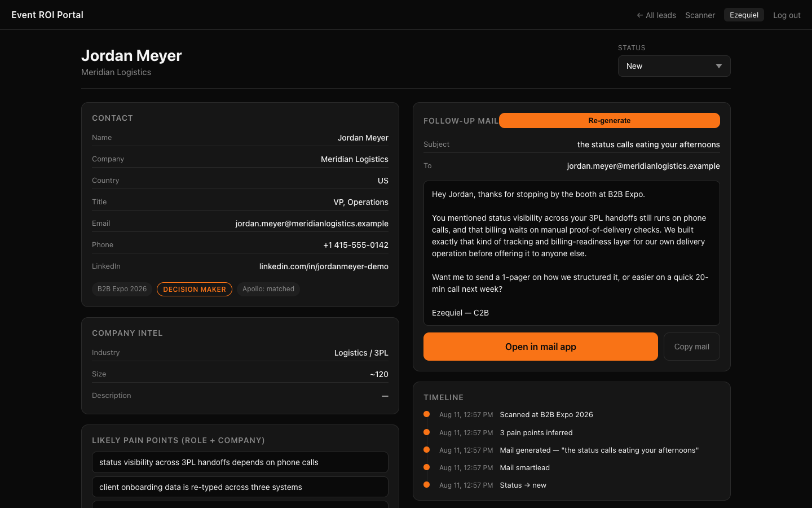Open the follow-up in mail app
This screenshot has height=508, width=812.
(x=541, y=347)
